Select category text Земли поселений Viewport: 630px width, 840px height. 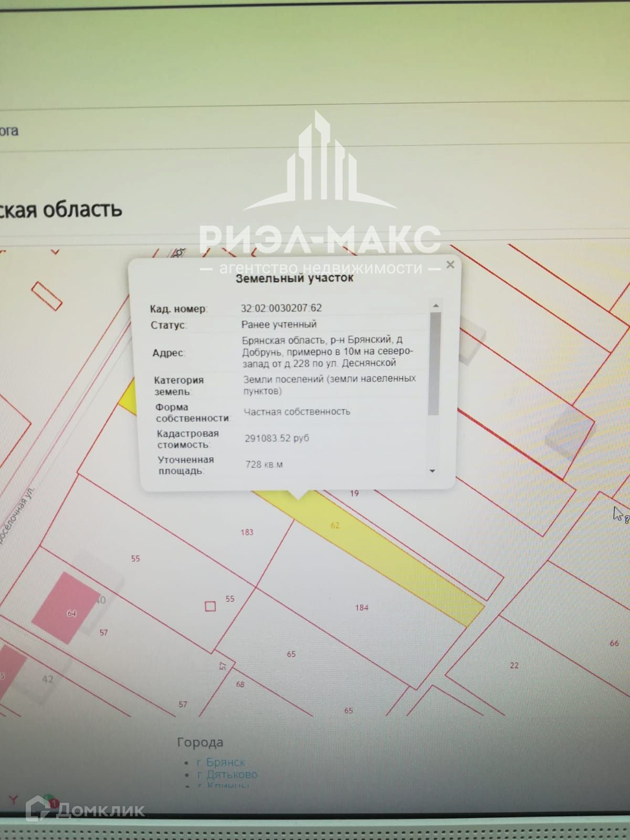[330, 384]
